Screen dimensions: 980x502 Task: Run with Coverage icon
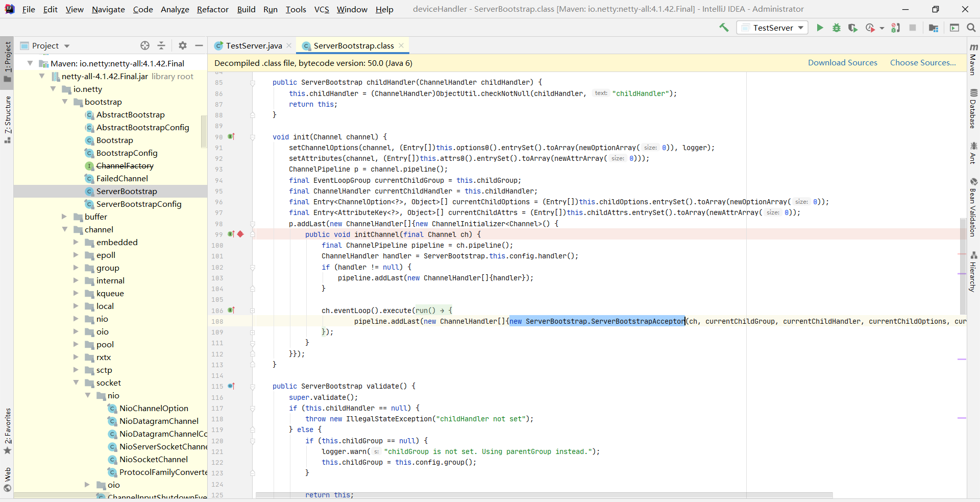point(853,28)
